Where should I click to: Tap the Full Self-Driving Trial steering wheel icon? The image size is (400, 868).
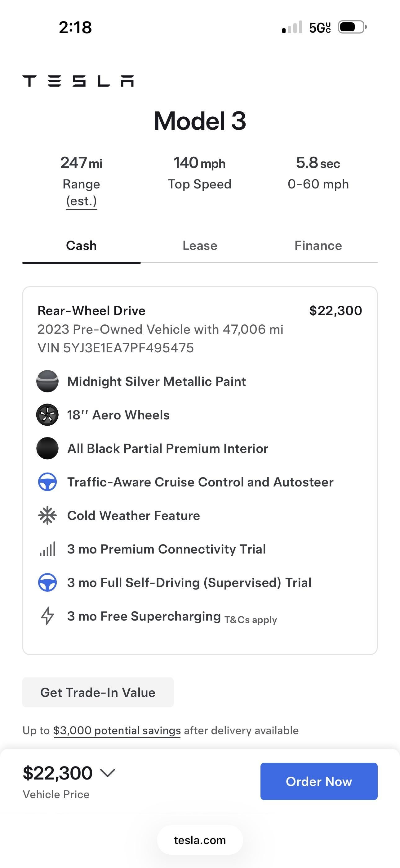(x=47, y=583)
